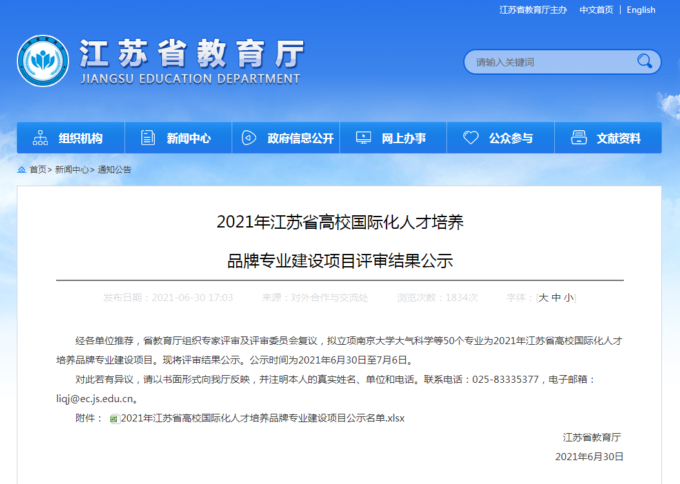Open the 文献资料 menu item

[618, 138]
